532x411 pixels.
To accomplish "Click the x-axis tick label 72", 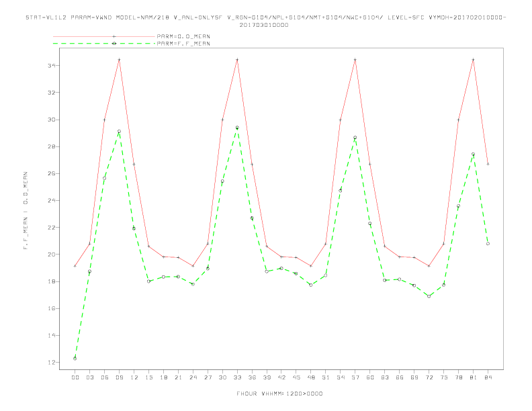I will [x=429, y=377].
